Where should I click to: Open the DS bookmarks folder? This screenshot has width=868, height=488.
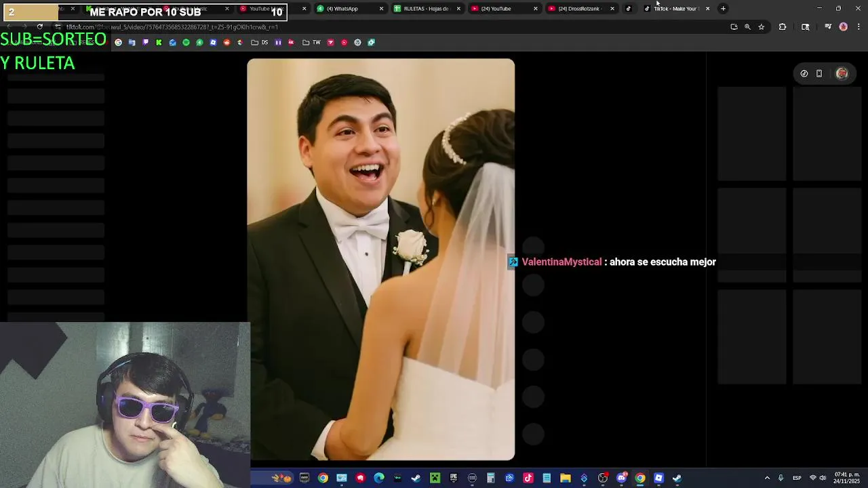coord(260,42)
